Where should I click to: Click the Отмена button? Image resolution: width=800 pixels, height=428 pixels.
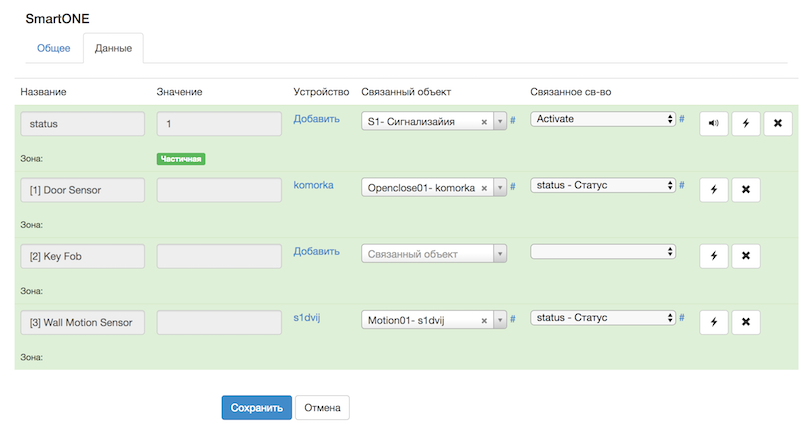[322, 408]
